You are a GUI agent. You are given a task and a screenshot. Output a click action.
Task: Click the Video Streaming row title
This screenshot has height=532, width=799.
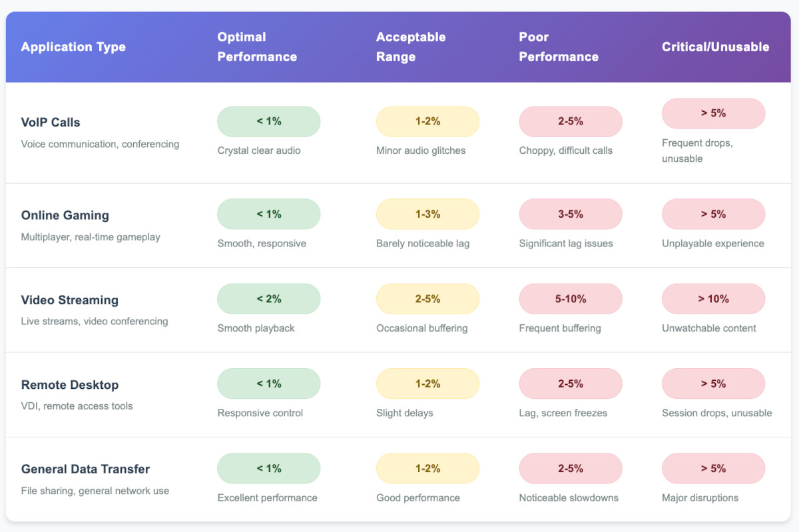[69, 300]
